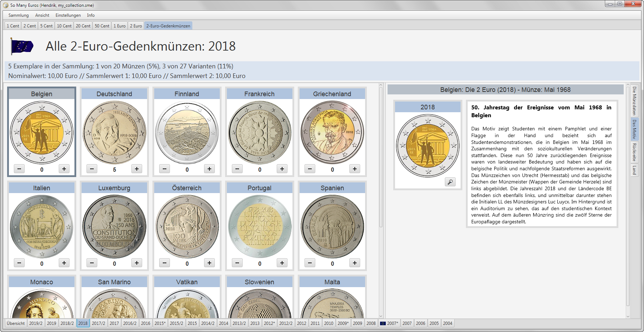Switch to the 2 Cent tab
This screenshot has height=332, width=644.
pos(30,26)
